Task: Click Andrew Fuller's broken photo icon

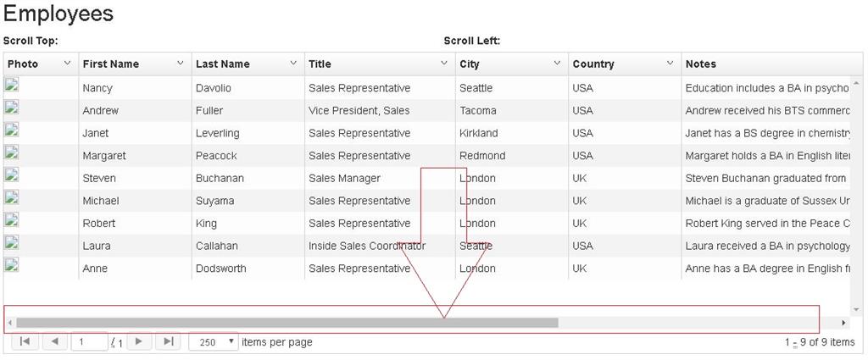Action: click(x=12, y=107)
